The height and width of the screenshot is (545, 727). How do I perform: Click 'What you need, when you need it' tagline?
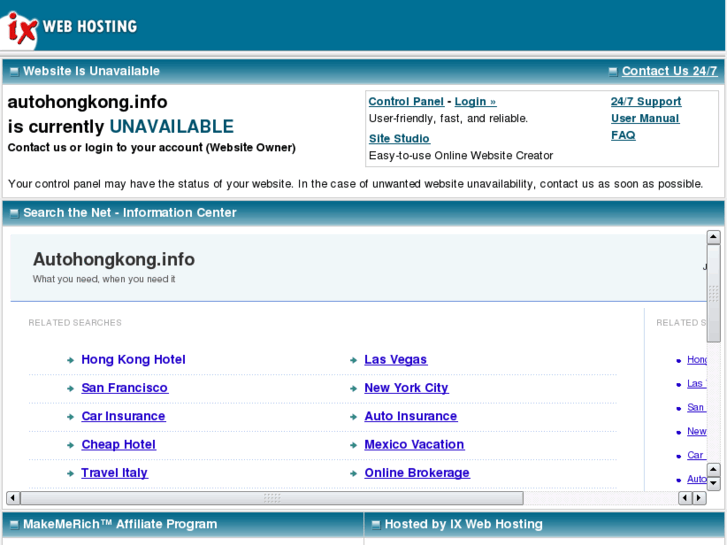pyautogui.click(x=104, y=279)
